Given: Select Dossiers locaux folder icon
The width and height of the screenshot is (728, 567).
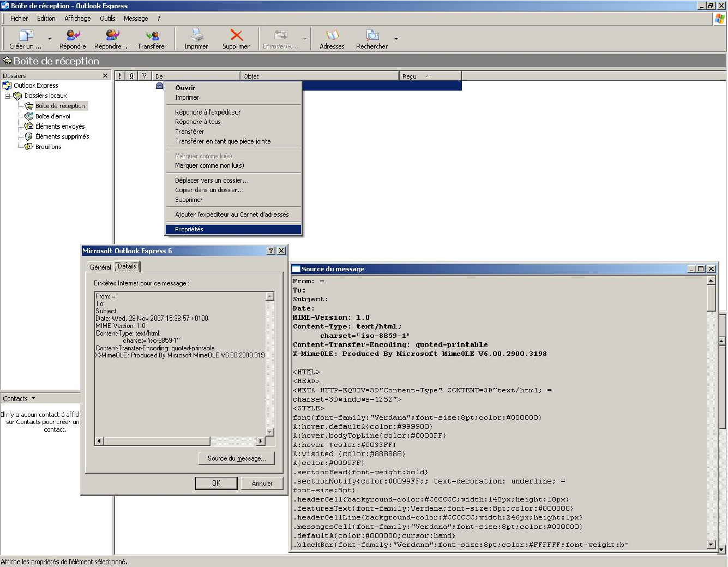Looking at the screenshot, I should (18, 96).
